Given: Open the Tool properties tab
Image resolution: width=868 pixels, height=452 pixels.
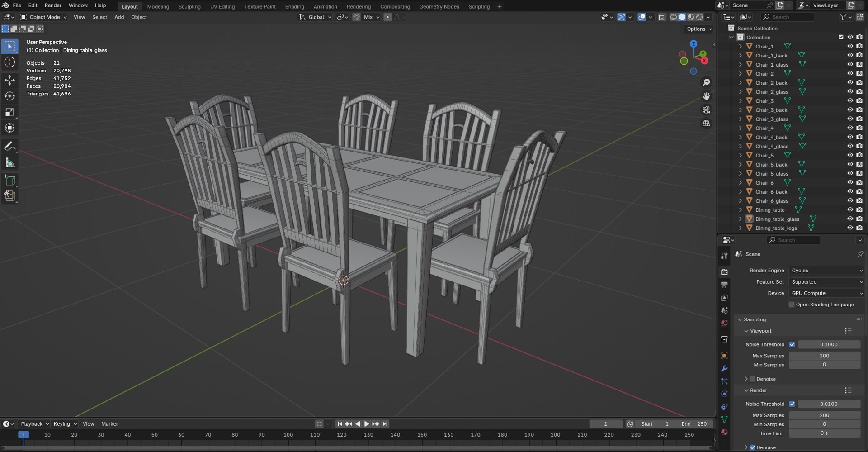Looking at the screenshot, I should click(x=724, y=256).
